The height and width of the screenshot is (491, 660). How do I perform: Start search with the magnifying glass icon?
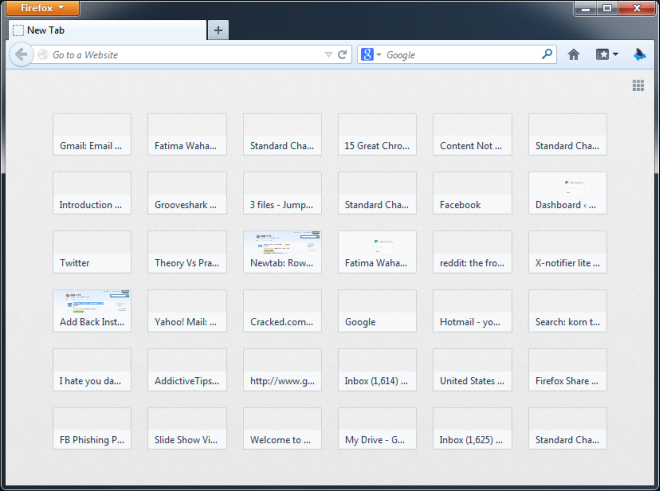[547, 54]
